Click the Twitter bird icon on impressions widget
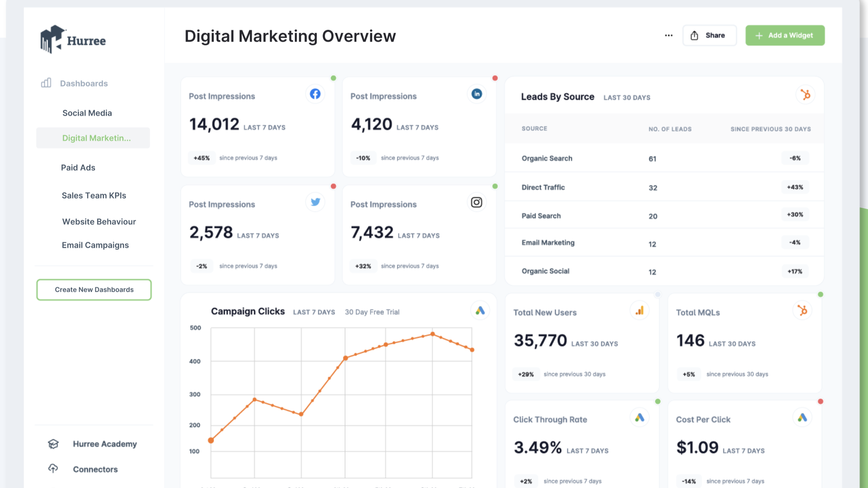 pyautogui.click(x=315, y=202)
